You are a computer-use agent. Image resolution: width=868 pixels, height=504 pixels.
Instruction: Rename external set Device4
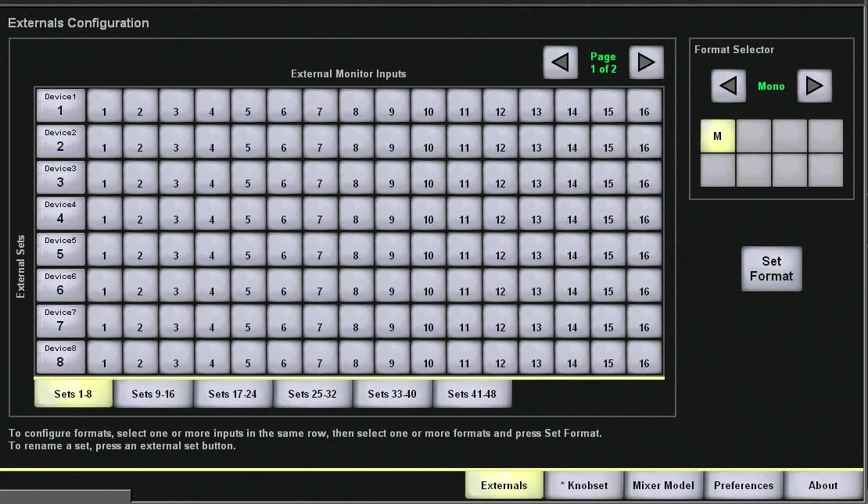click(61, 213)
